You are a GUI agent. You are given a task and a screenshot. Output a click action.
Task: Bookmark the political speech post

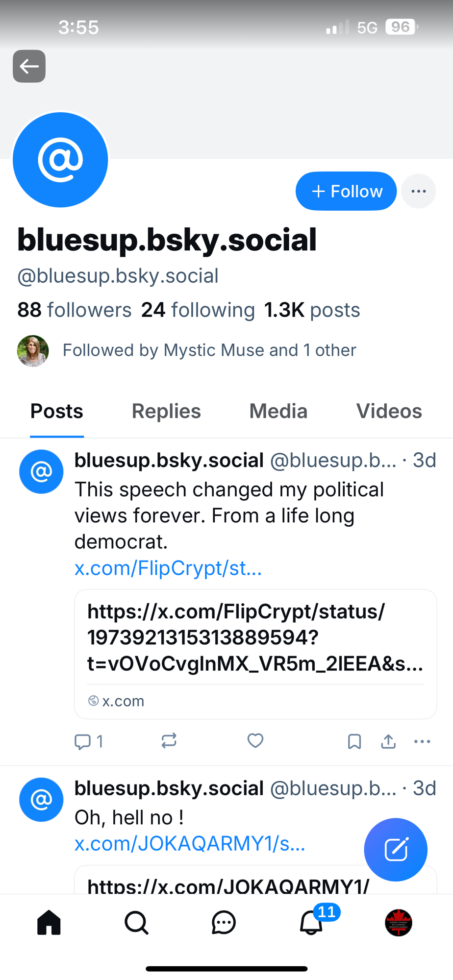(x=354, y=741)
